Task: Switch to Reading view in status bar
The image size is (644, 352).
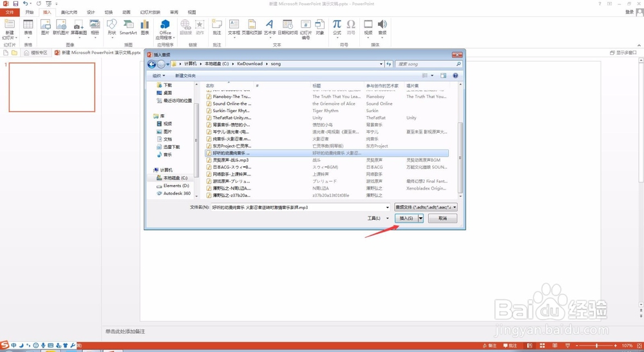Action: coord(555,346)
